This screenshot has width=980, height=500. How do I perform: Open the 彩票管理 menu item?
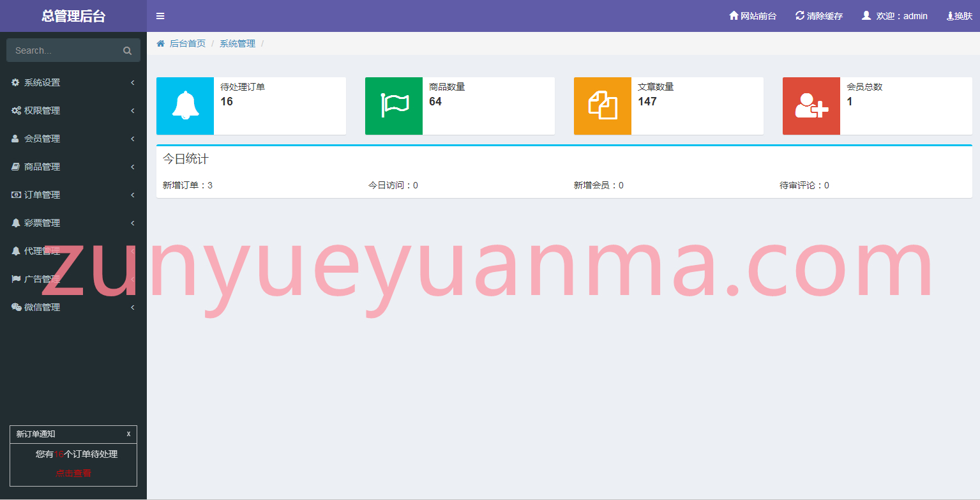73,223
